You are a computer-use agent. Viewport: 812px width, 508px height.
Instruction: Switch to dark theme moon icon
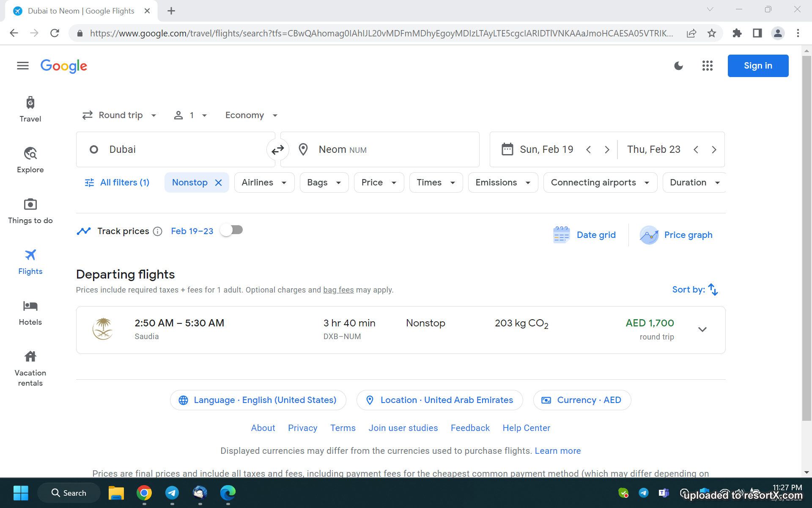click(678, 66)
